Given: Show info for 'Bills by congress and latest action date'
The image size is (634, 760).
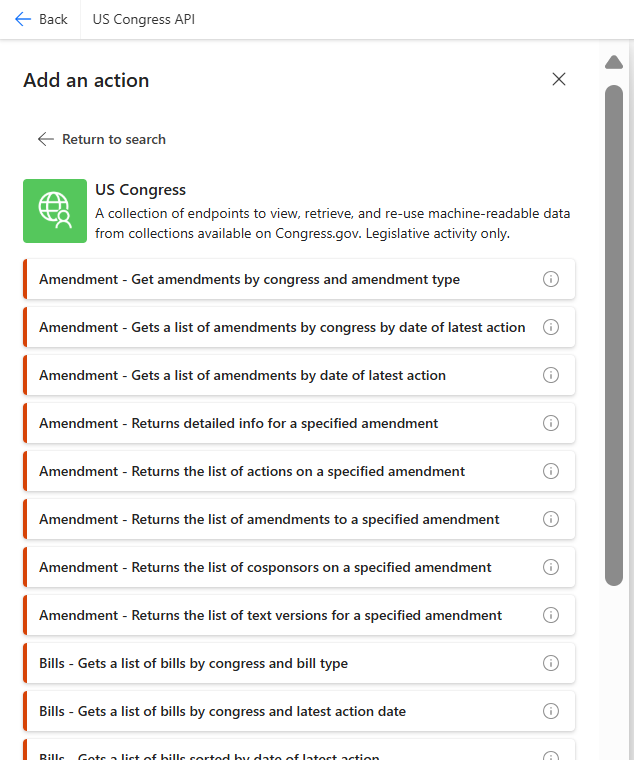Looking at the screenshot, I should click(550, 711).
